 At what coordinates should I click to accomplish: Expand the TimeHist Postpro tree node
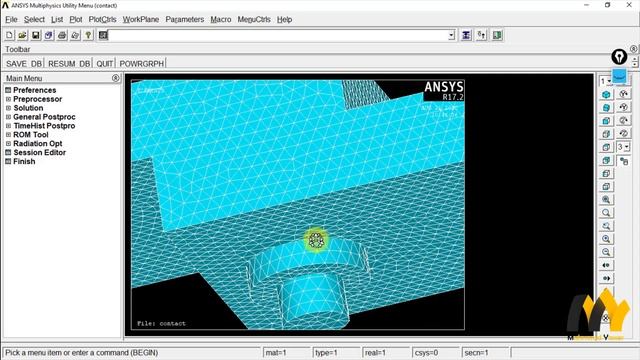coord(8,126)
